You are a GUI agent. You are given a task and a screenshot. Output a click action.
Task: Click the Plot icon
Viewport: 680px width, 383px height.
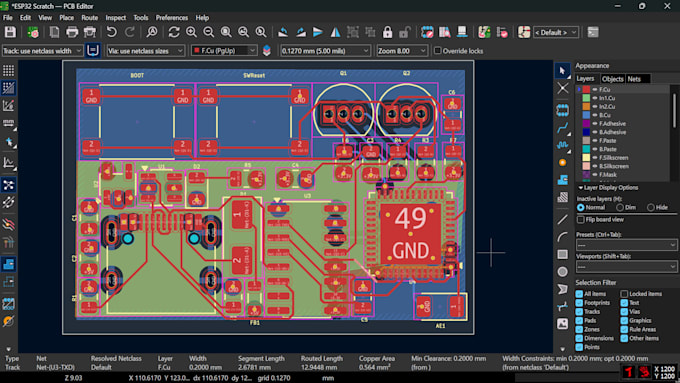(90, 32)
